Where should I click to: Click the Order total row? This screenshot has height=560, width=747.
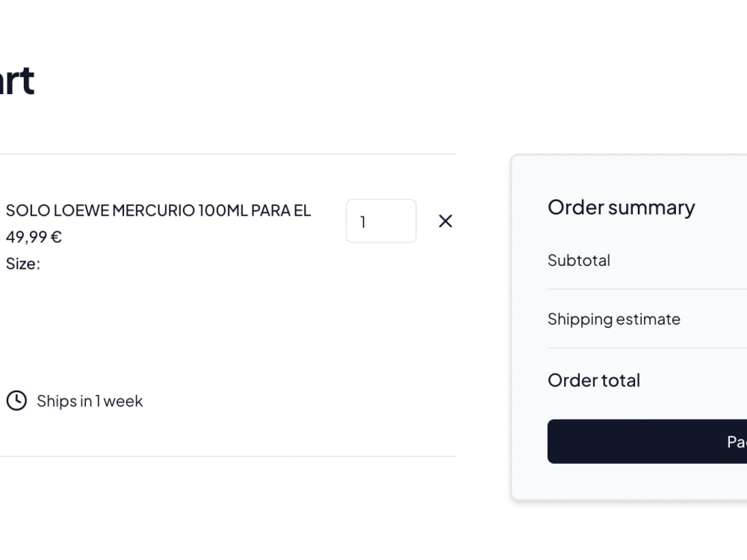[594, 379]
